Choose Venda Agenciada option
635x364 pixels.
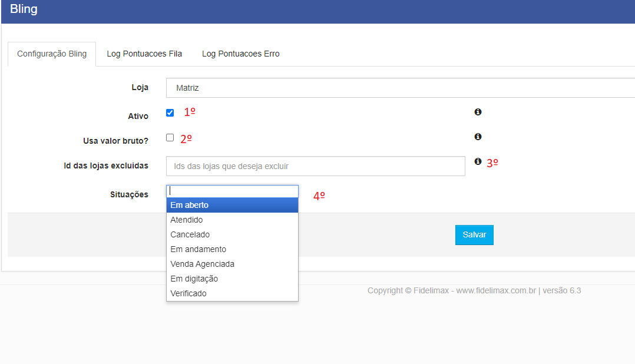[x=232, y=264]
